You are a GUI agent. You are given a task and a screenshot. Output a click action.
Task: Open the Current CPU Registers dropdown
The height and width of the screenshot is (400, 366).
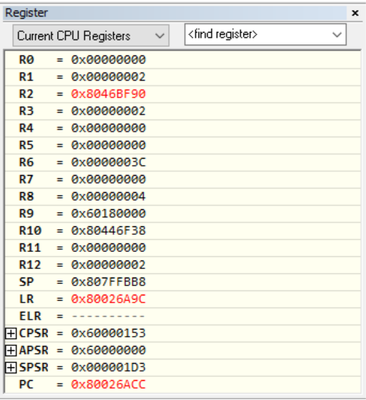(91, 35)
